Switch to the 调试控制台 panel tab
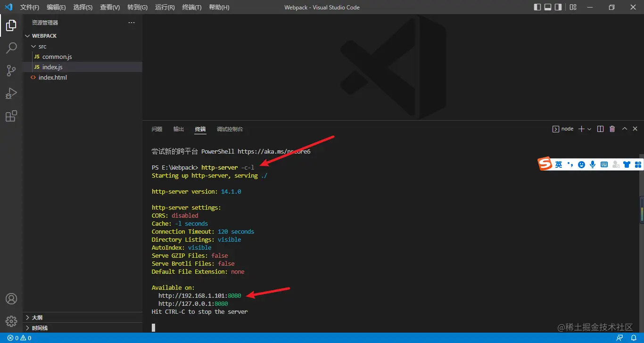Viewport: 644px width, 343px height. [x=230, y=129]
